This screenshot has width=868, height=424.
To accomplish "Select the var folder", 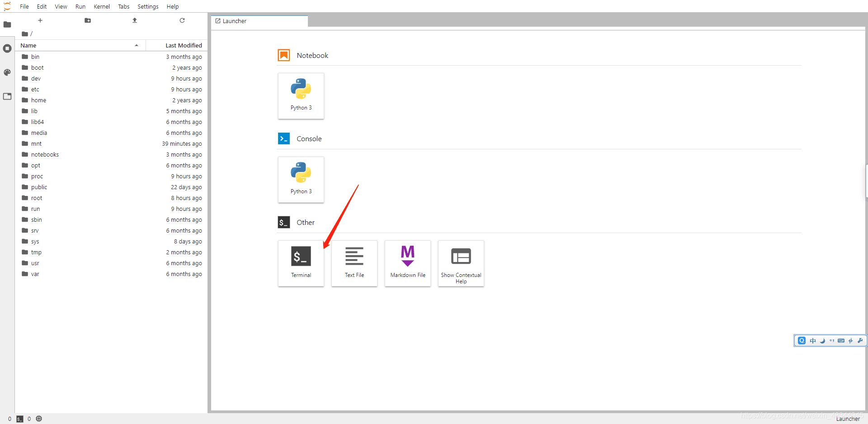I will [111, 274].
